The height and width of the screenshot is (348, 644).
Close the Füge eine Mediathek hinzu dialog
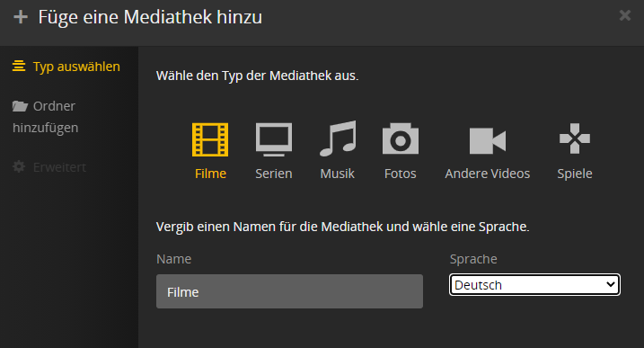625,15
